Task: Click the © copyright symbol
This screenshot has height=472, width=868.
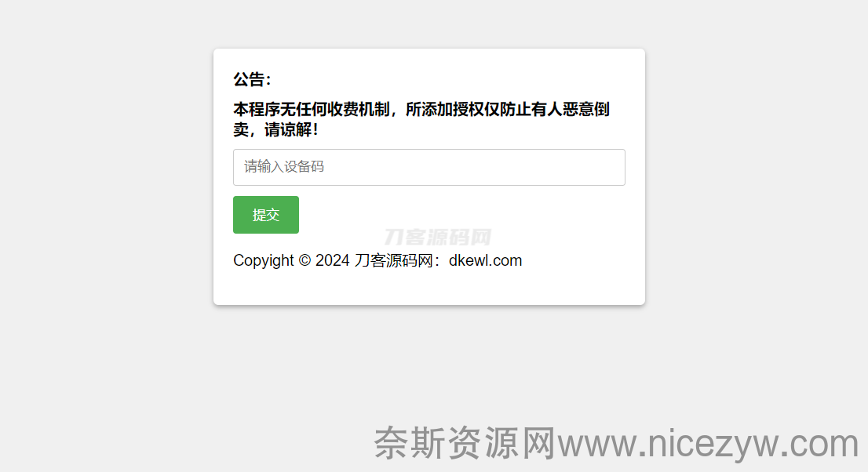Action: pos(305,260)
